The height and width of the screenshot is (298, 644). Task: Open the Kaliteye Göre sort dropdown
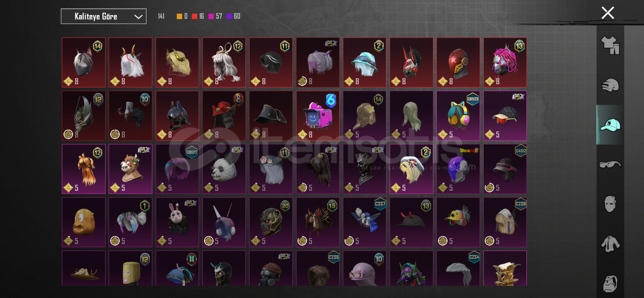pyautogui.click(x=103, y=16)
